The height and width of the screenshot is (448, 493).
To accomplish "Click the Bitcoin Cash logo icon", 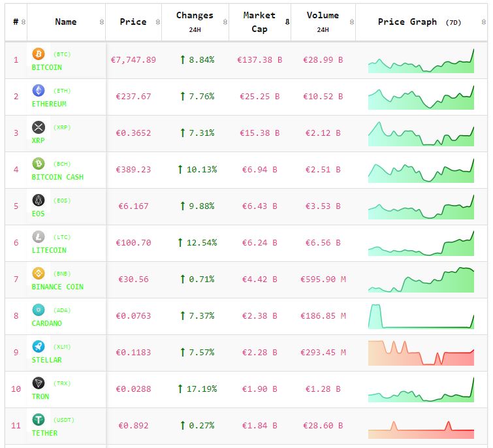I will (38, 164).
